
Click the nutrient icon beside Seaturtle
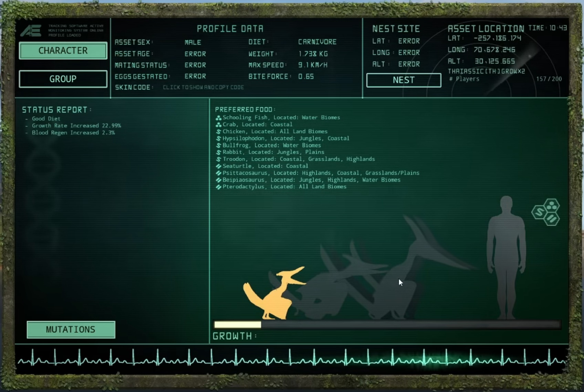click(x=218, y=166)
